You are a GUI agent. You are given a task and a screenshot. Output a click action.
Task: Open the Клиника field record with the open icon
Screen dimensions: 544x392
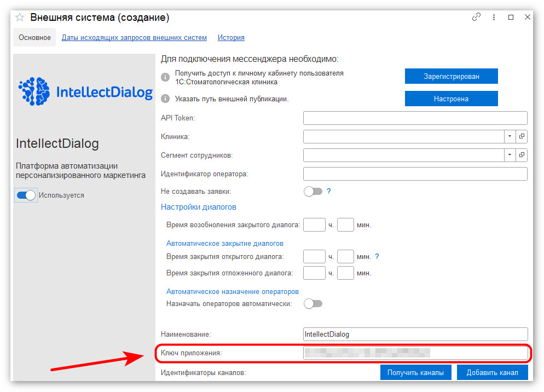tap(522, 136)
